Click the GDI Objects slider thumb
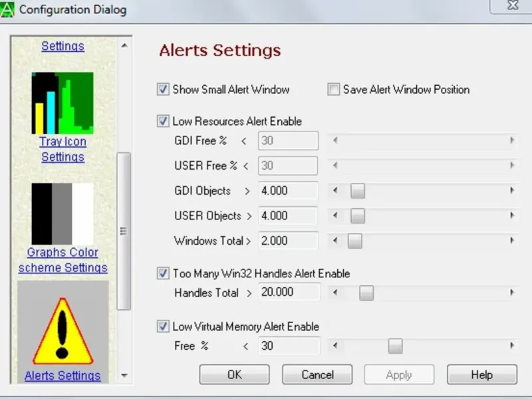The width and height of the screenshot is (532, 399). [x=358, y=191]
